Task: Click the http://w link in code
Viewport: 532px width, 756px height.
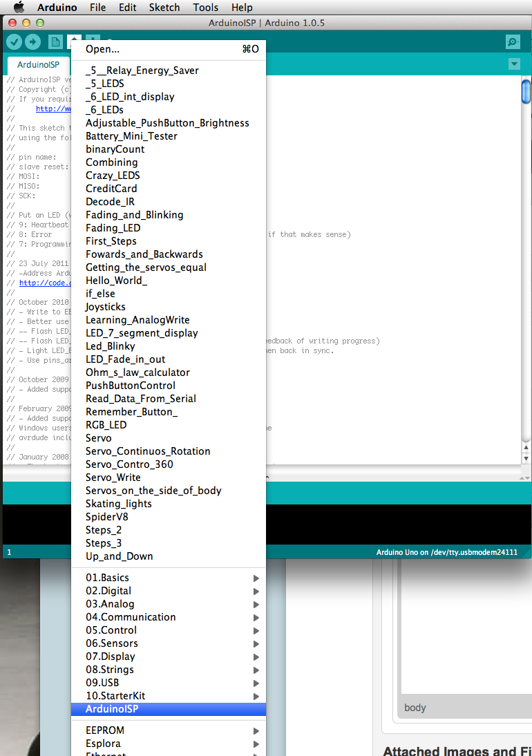Action: [x=53, y=109]
